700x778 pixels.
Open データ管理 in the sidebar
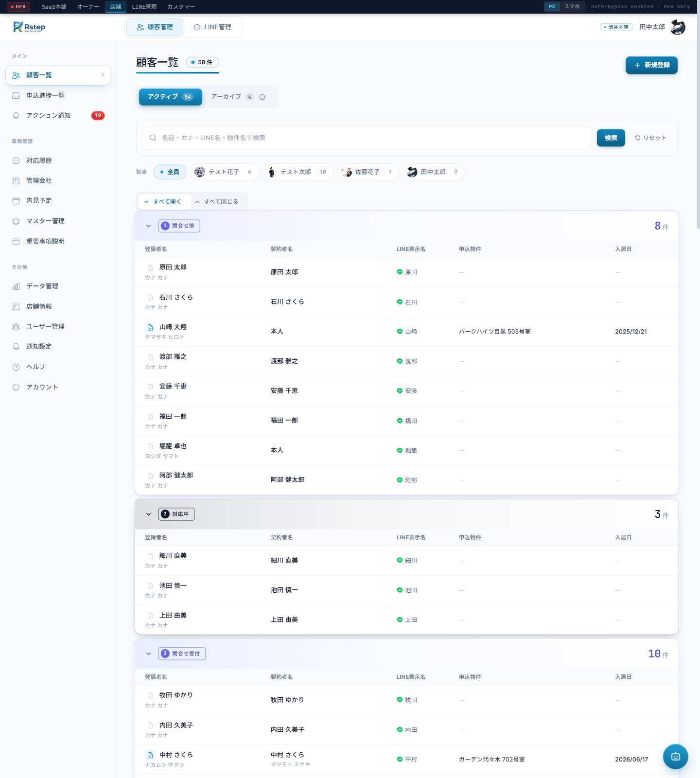click(x=58, y=286)
